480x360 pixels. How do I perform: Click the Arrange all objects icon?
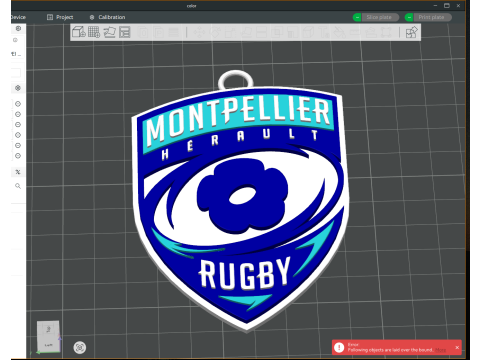pos(125,32)
